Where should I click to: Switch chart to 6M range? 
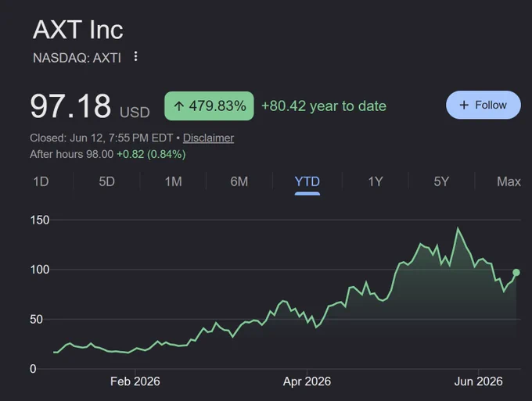click(x=239, y=181)
